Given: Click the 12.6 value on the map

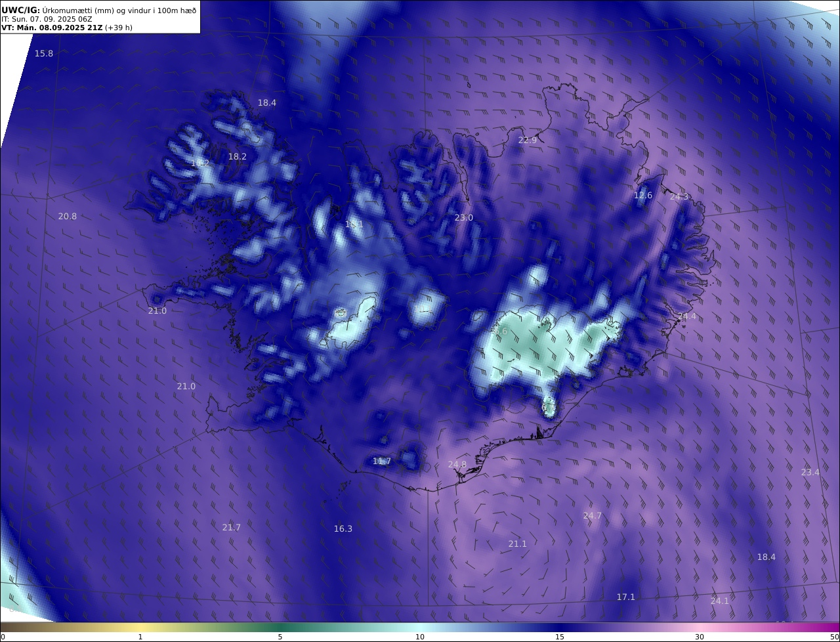Looking at the screenshot, I should pos(643,195).
